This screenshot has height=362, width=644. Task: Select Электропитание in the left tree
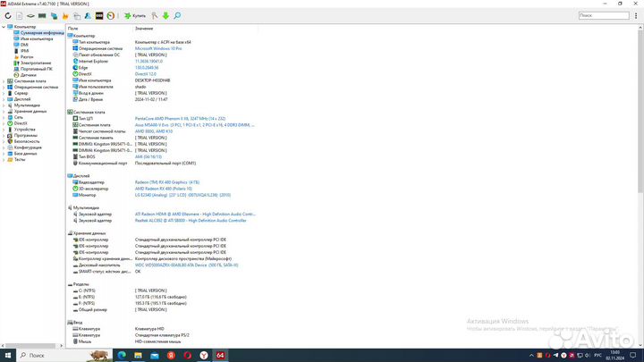pyautogui.click(x=35, y=63)
